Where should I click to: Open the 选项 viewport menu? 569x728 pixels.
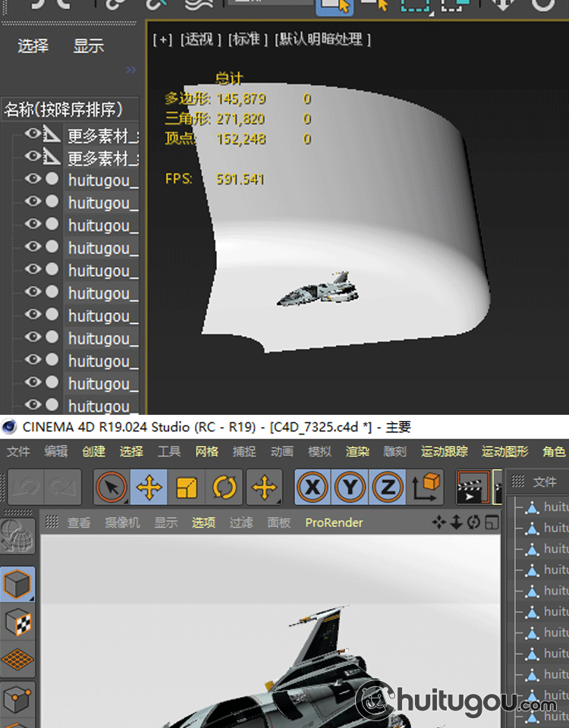pyautogui.click(x=203, y=522)
